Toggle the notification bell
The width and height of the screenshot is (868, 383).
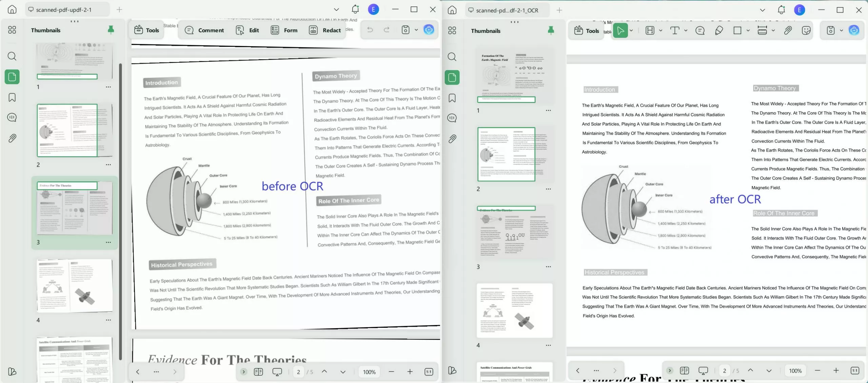click(x=355, y=9)
